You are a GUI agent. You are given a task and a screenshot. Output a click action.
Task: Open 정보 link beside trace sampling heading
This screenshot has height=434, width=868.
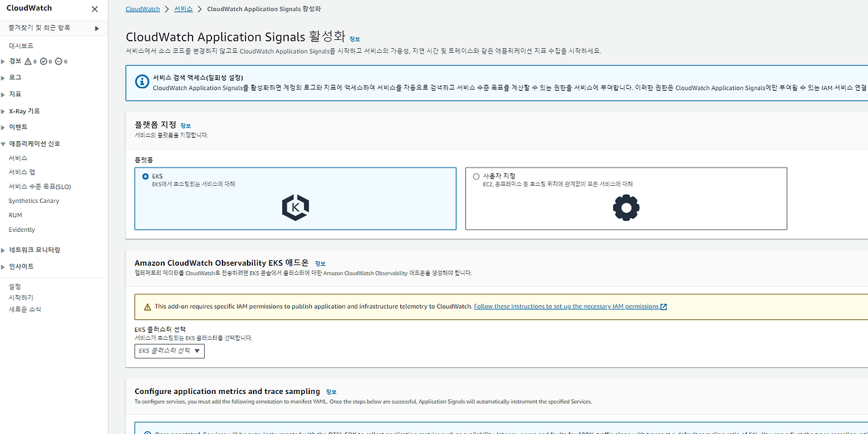pos(331,392)
